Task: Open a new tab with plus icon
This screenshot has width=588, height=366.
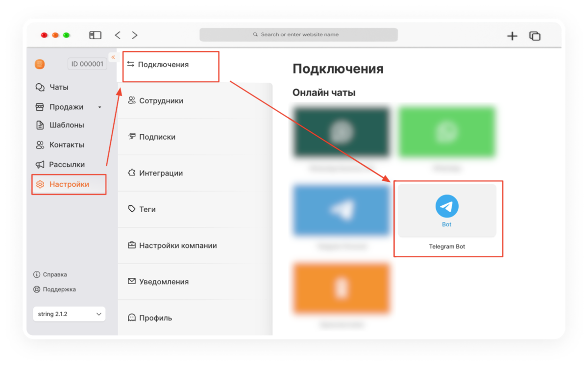Action: point(512,36)
